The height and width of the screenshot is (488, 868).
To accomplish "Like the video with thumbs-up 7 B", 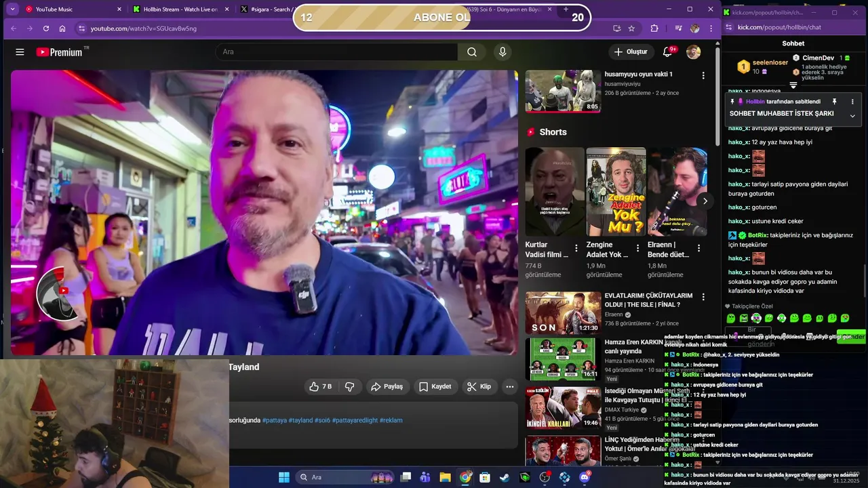I will 321,386.
